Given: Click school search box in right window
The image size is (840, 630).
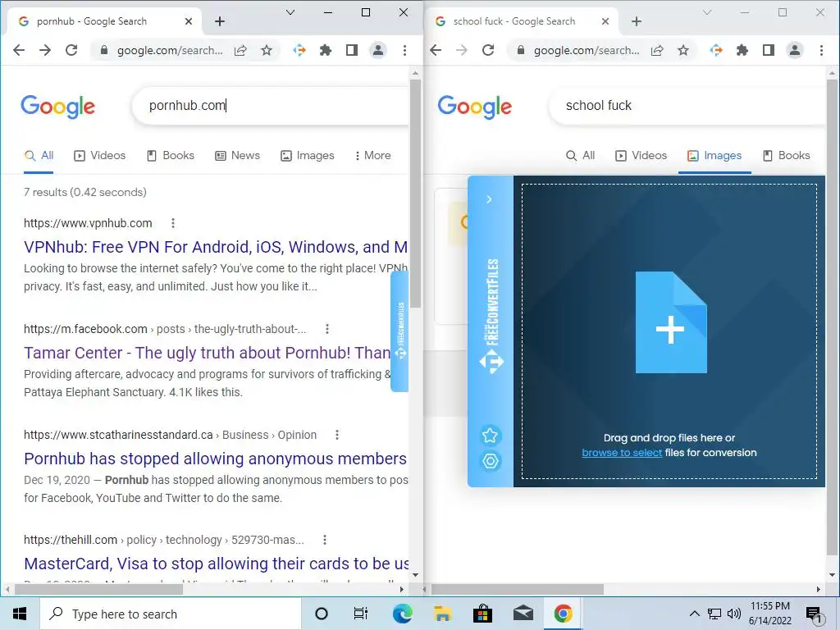Looking at the screenshot, I should pyautogui.click(x=687, y=106).
